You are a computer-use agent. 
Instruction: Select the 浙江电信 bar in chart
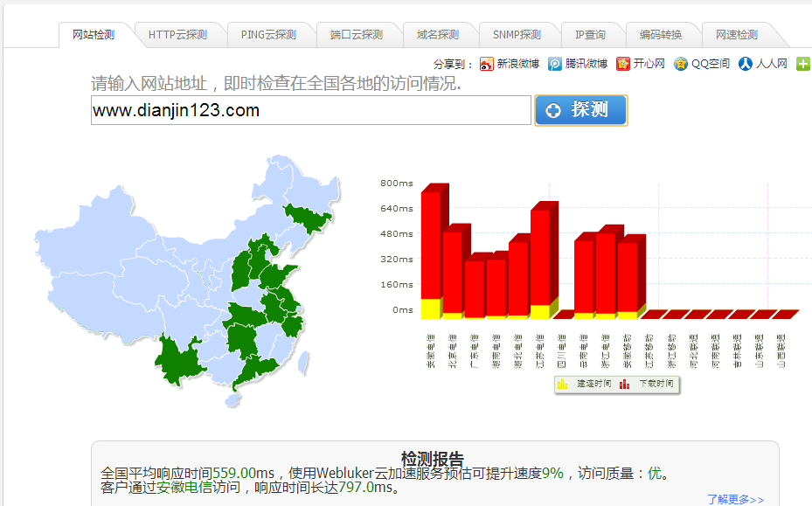click(x=607, y=273)
